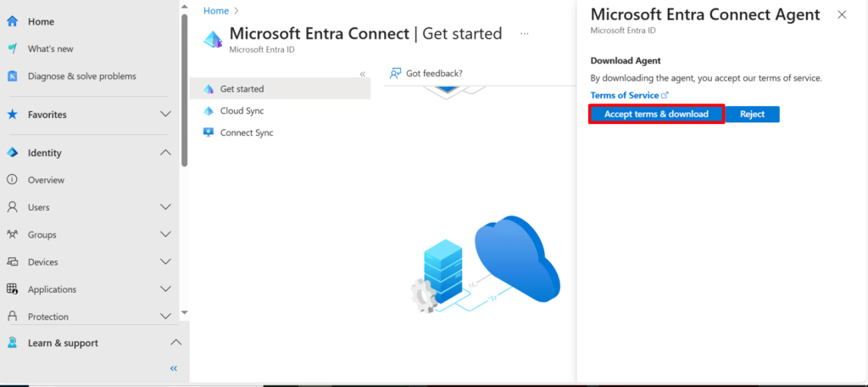Select Get started in blade menu
The width and height of the screenshot is (868, 387).
[x=280, y=89]
